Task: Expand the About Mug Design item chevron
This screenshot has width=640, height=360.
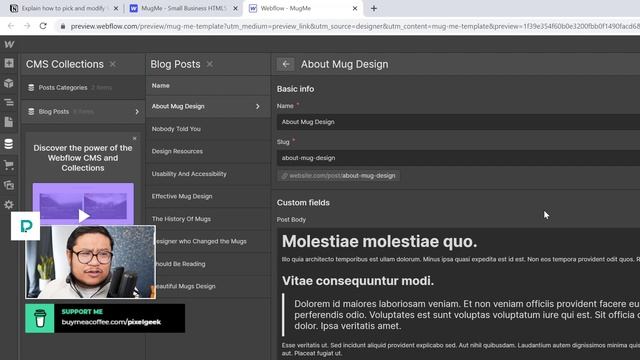Action: [258, 106]
